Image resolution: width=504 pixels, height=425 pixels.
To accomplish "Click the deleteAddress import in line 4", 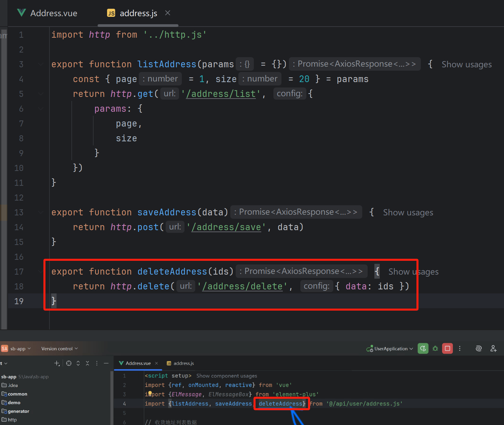I will 280,404.
